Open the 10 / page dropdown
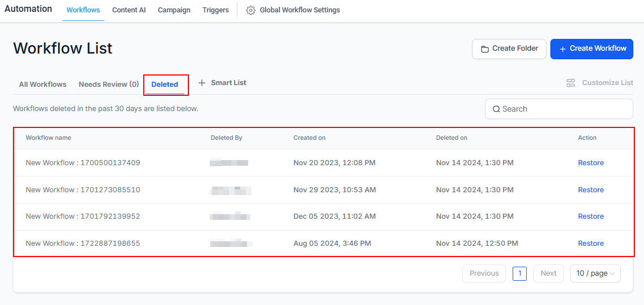Image resolution: width=644 pixels, height=305 pixels. pyautogui.click(x=595, y=273)
